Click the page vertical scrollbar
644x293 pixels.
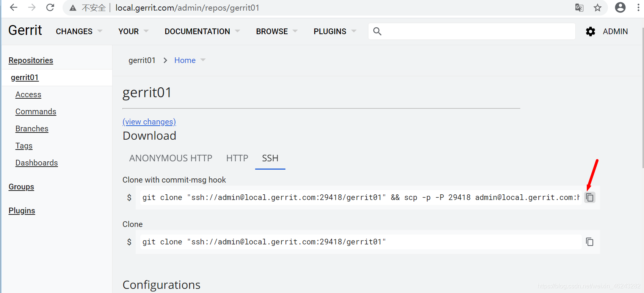click(x=642, y=98)
